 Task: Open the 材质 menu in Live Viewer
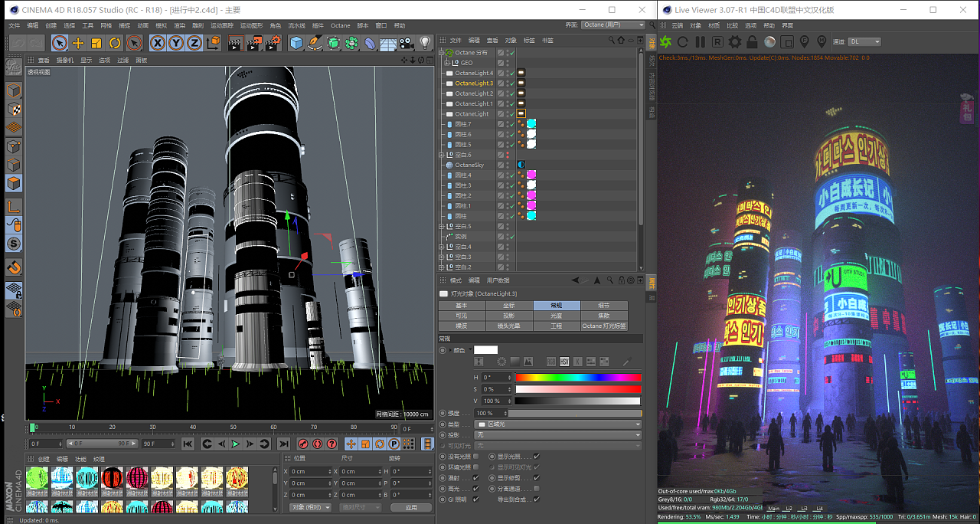[714, 25]
